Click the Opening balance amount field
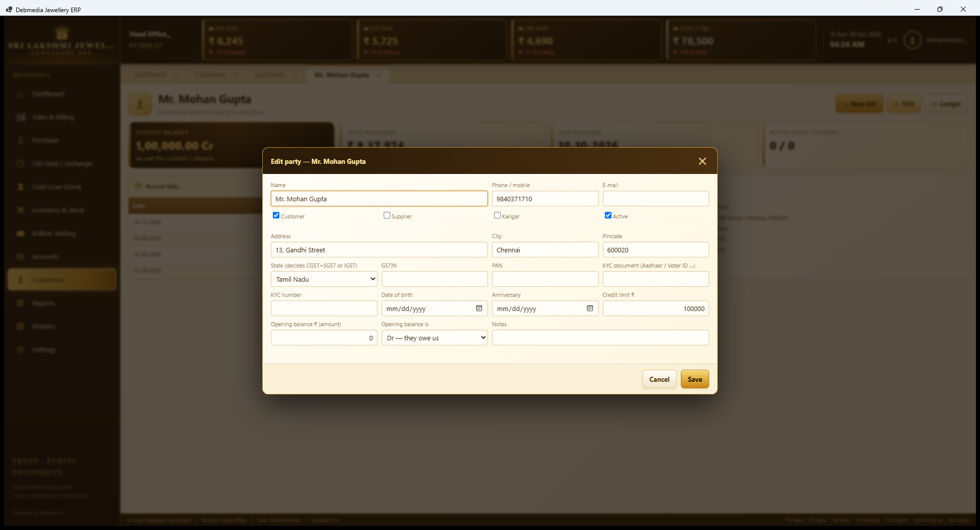This screenshot has width=980, height=530. (324, 338)
